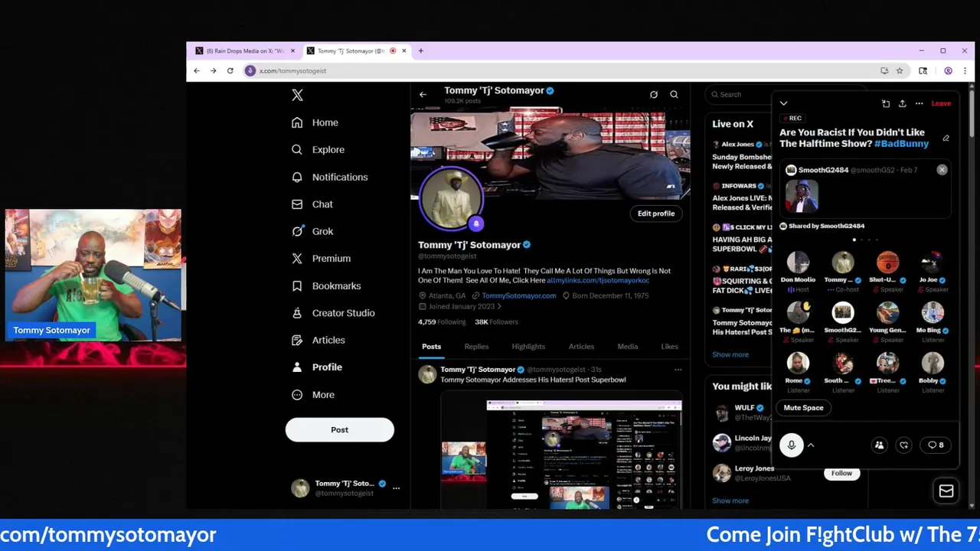Switch to the Replies tab
The width and height of the screenshot is (980, 551).
(476, 347)
